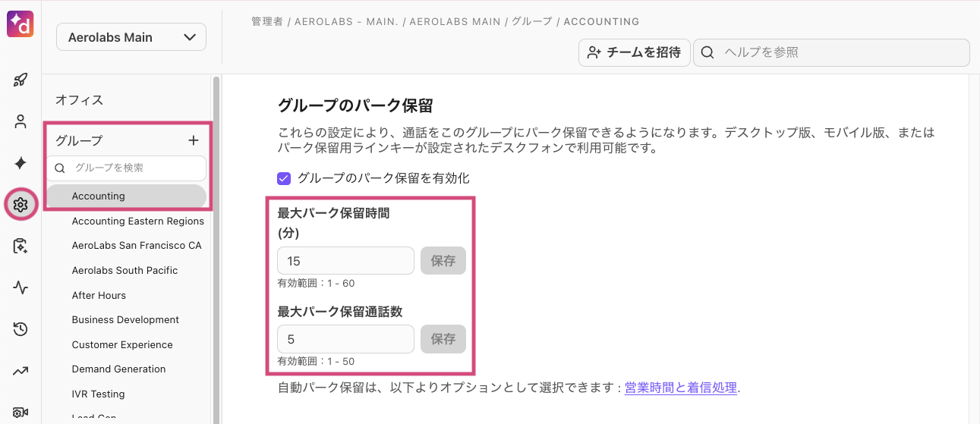980x424 pixels.
Task: Open the After Hours group
Action: coord(99,295)
